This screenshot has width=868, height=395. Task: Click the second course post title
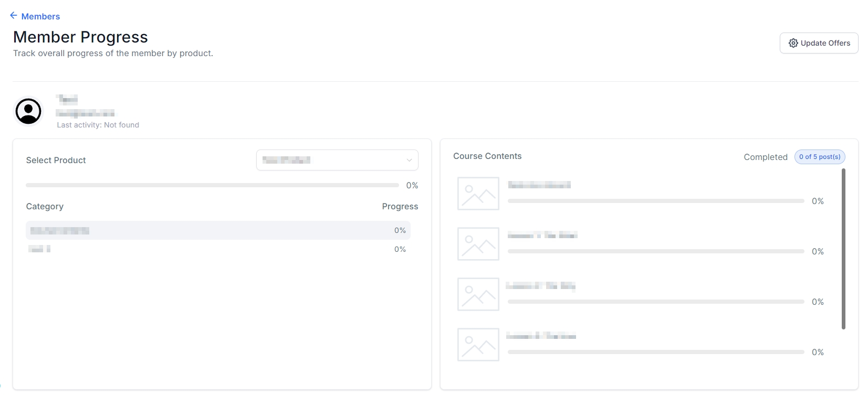[542, 235]
